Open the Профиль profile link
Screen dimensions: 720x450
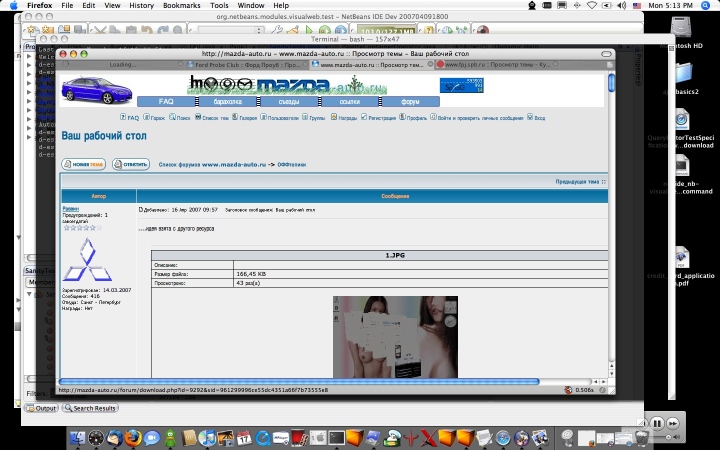pyautogui.click(x=413, y=118)
